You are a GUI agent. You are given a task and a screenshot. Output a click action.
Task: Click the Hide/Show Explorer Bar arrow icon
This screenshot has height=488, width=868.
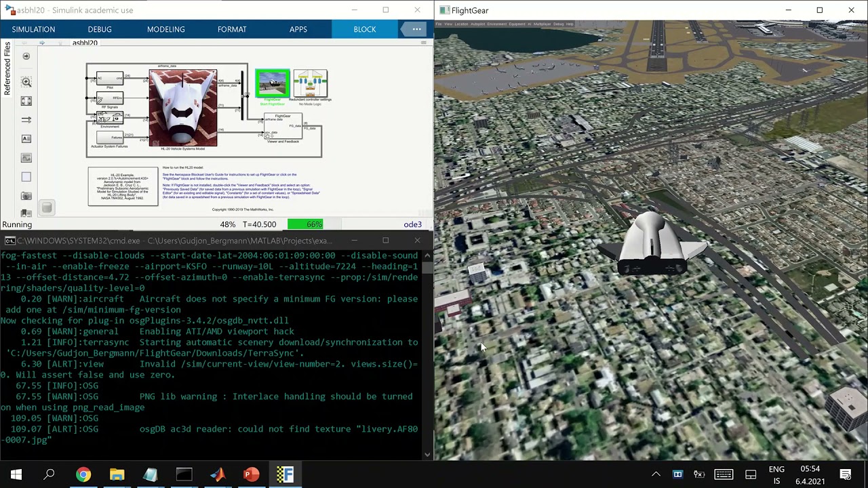pyautogui.click(x=26, y=56)
